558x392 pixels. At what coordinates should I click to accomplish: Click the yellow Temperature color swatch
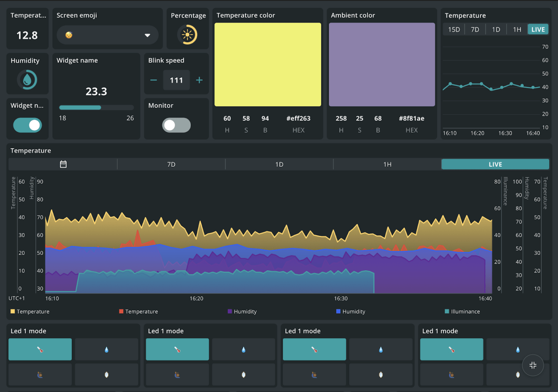coord(268,64)
